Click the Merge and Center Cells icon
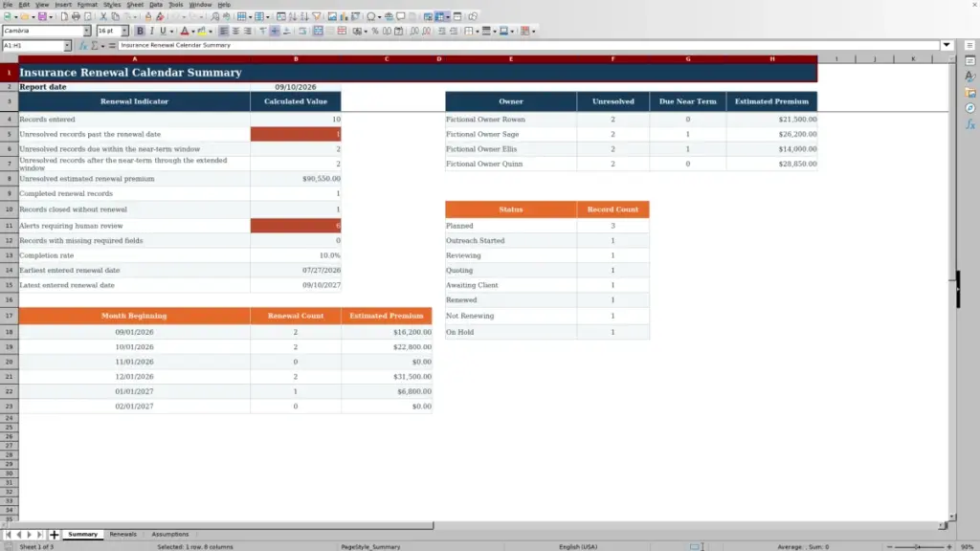This screenshot has width=980, height=551. point(318,31)
